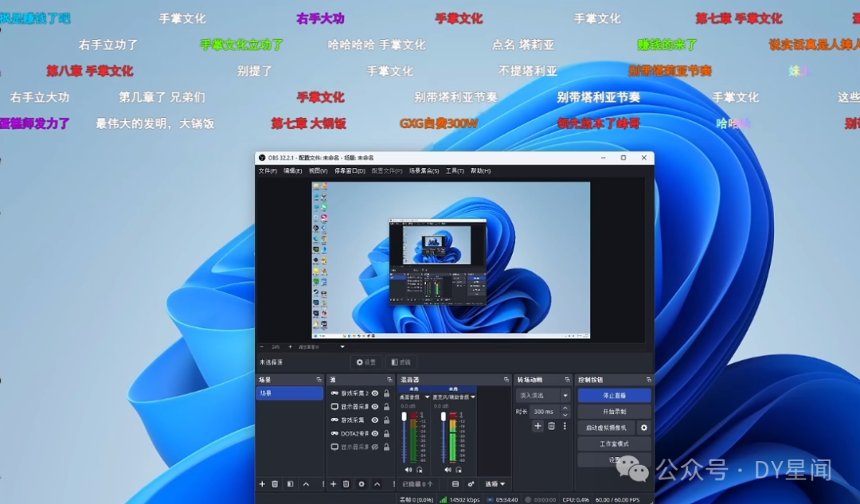Open 麦克风/辅助音频 channel dropdown arrow
860x504 pixels.
(x=473, y=397)
